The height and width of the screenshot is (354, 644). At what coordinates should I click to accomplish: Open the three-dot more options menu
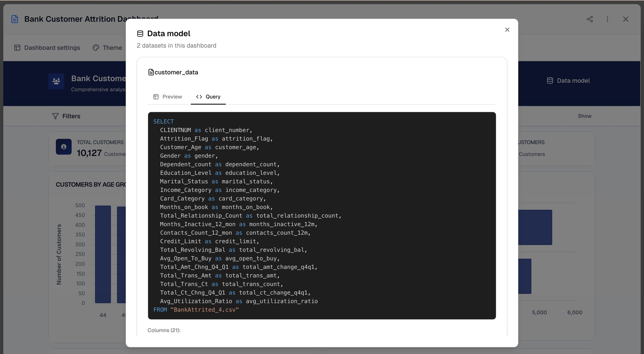coord(607,19)
